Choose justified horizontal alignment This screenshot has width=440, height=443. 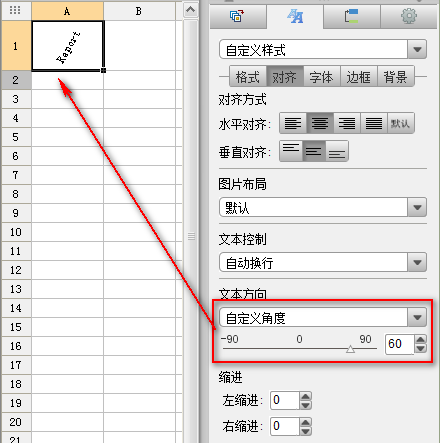click(x=374, y=123)
